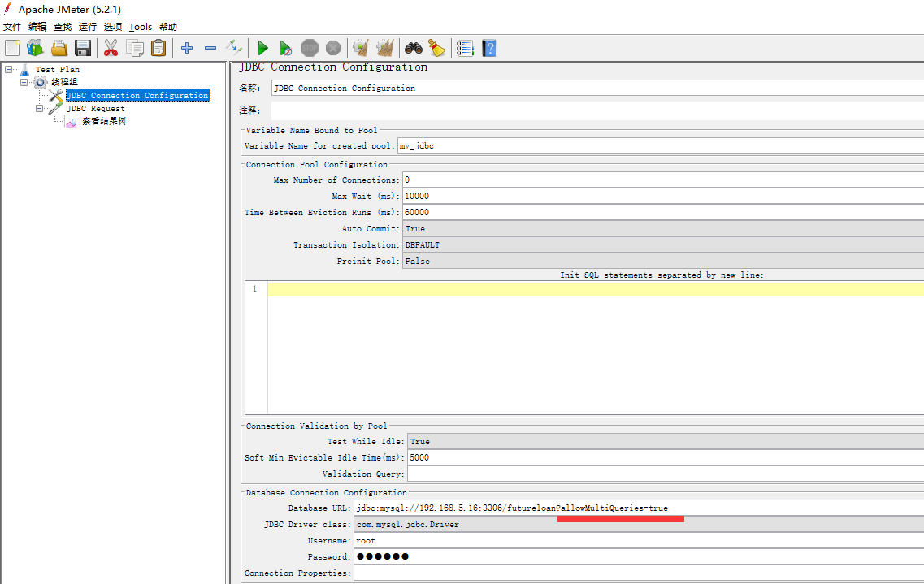Collapse the Test Plan tree node
The height and width of the screenshot is (584, 924).
click(9, 69)
